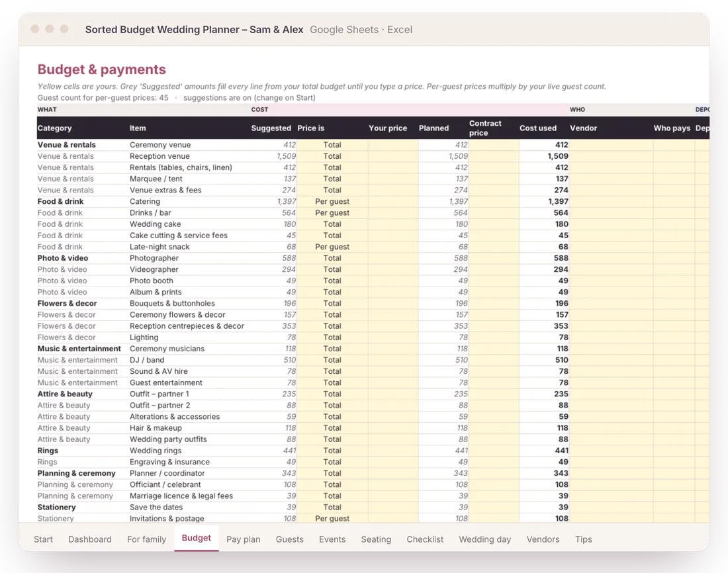Image resolution: width=728 pixels, height=573 pixels.
Task: Open the Seating tab
Action: [376, 539]
